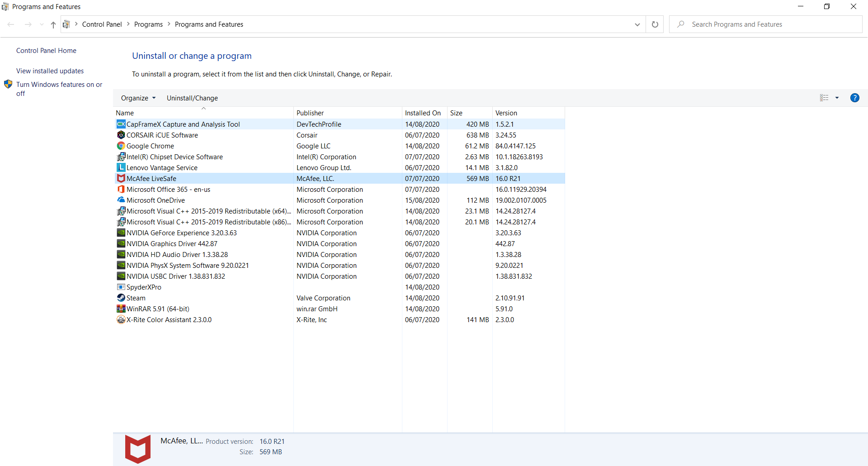Click the Steam icon in list
Viewport: 868px width, 466px height.
(121, 298)
